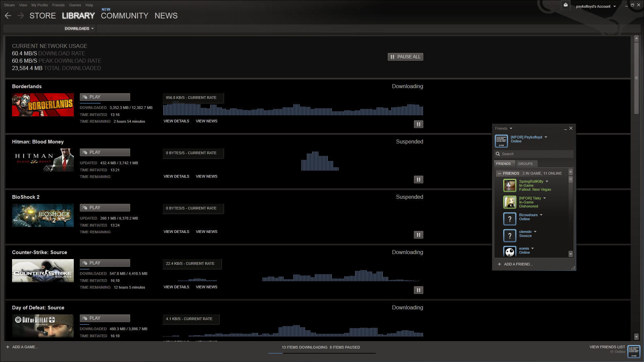Screen dimensions: 644x362
Task: Click the avatar next to View Friends List
Action: (x=634, y=351)
